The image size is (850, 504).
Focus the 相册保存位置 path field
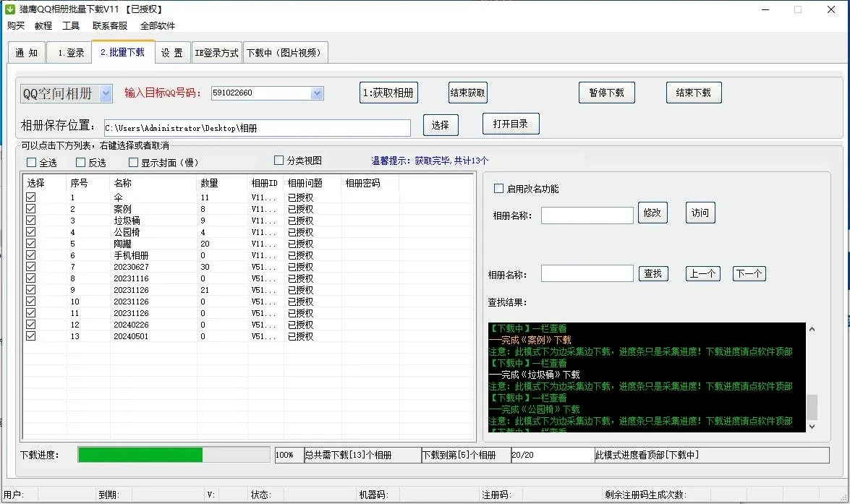257,128
